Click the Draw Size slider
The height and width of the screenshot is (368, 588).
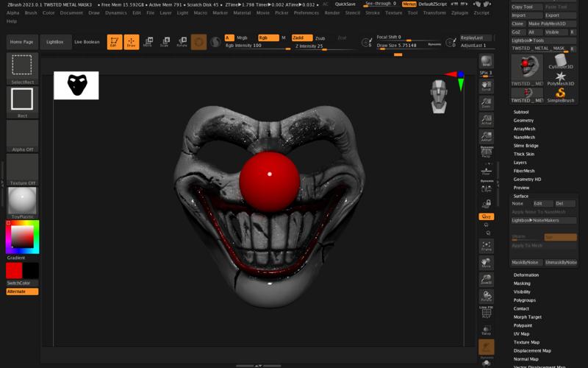click(409, 46)
